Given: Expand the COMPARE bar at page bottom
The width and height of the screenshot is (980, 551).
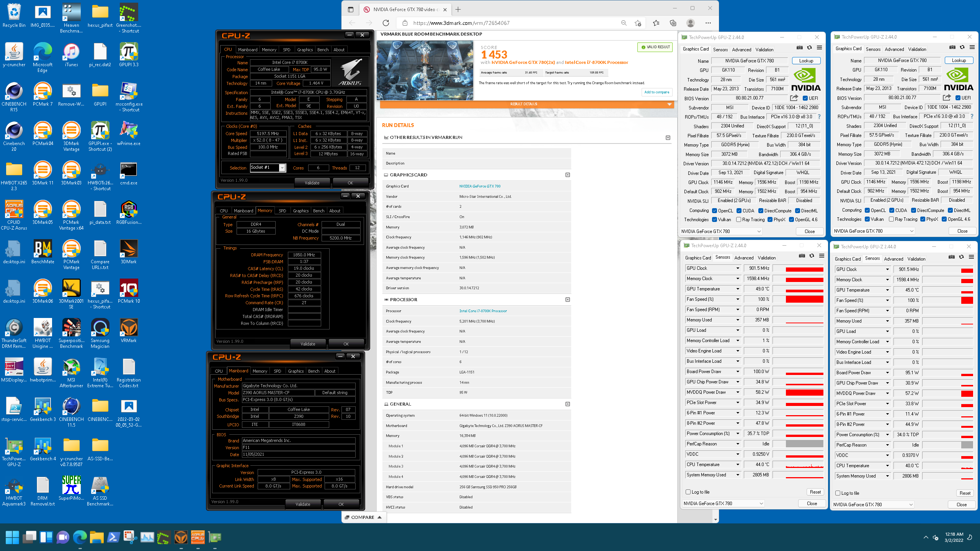Looking at the screenshot, I should coord(363,517).
